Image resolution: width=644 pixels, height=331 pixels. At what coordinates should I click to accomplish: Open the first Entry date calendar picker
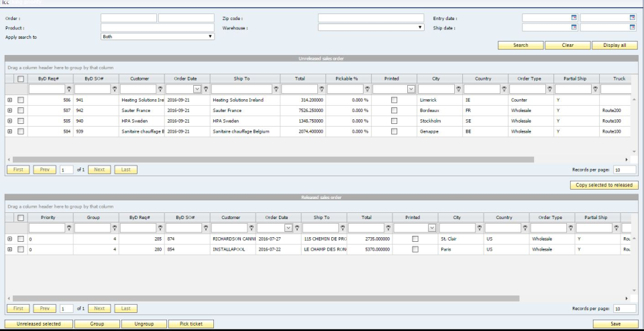[574, 17]
